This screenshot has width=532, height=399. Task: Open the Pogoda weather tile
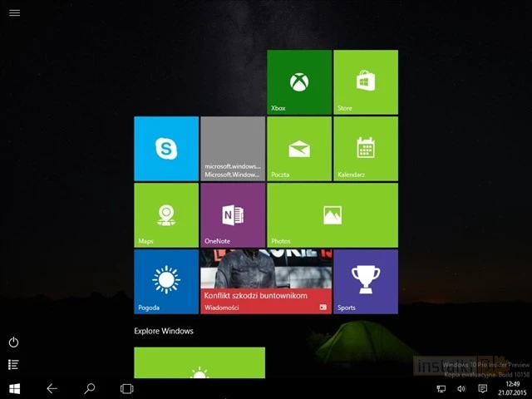(x=166, y=281)
